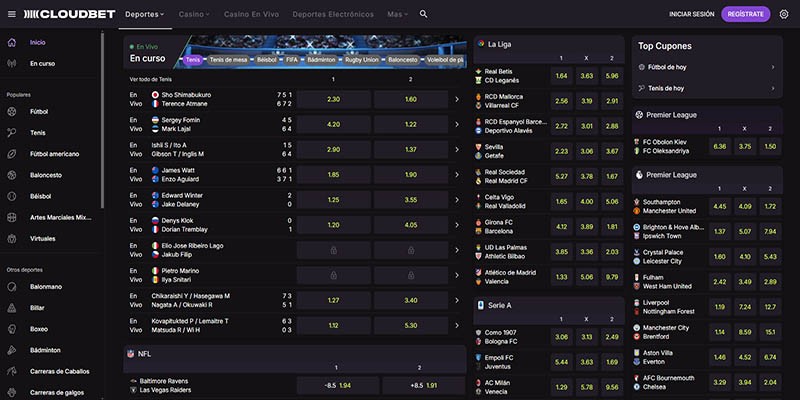Click the Cloudbet logo
The height and width of the screenshot is (400, 800).
pos(69,14)
